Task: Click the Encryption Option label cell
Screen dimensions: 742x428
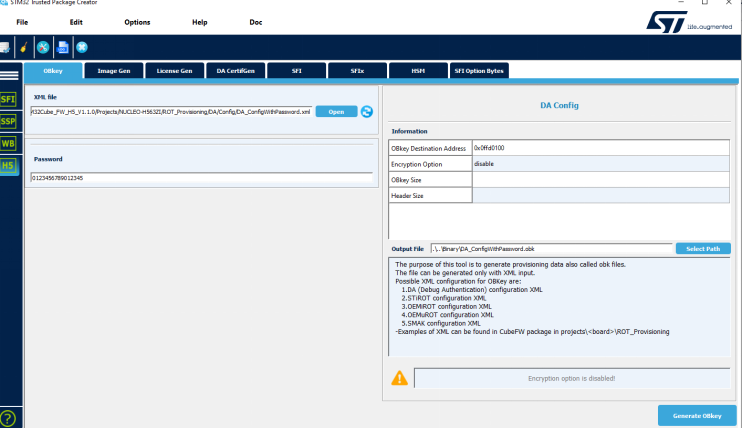Action: click(431, 164)
